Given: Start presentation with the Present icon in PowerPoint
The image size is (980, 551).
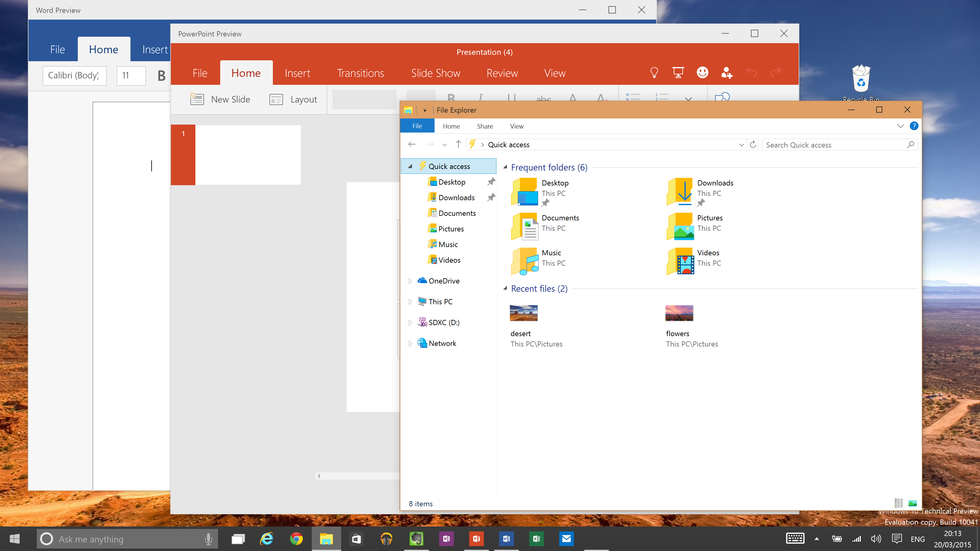Looking at the screenshot, I should (x=678, y=73).
